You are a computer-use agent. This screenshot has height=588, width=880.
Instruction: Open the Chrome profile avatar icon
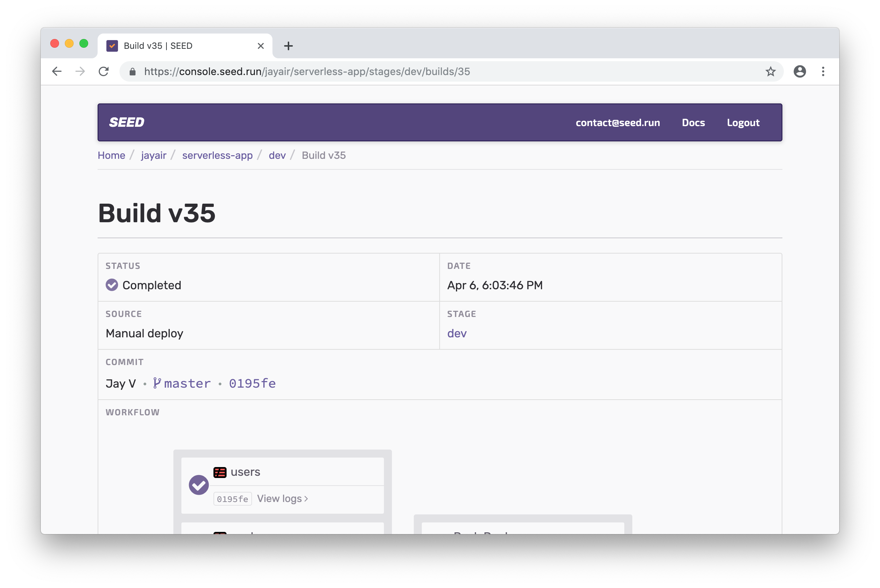[800, 71]
